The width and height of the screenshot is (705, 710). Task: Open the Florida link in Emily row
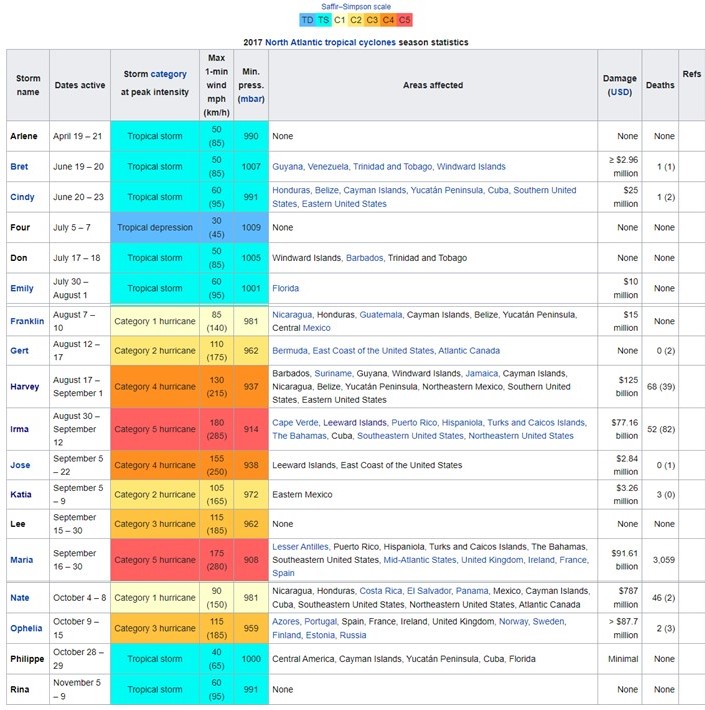pyautogui.click(x=286, y=288)
